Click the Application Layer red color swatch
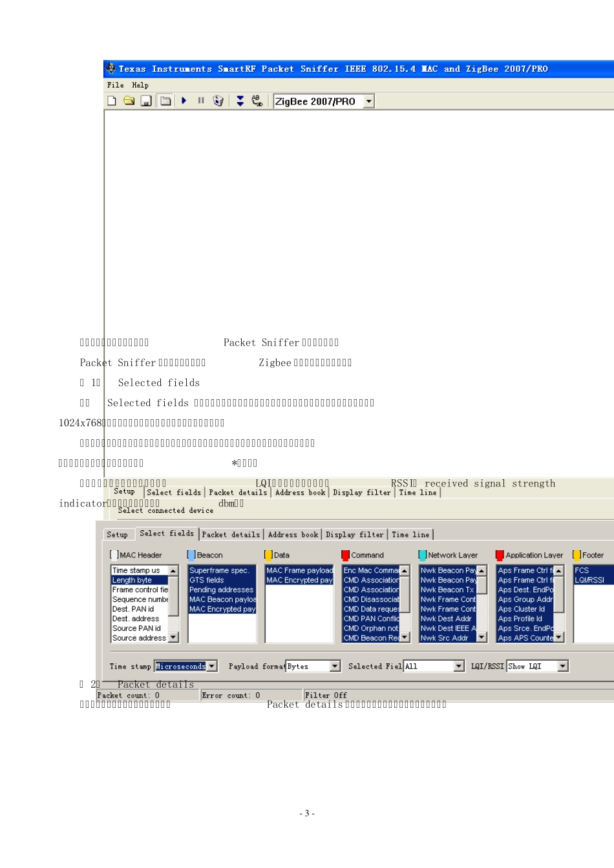614x868 pixels. tap(500, 555)
